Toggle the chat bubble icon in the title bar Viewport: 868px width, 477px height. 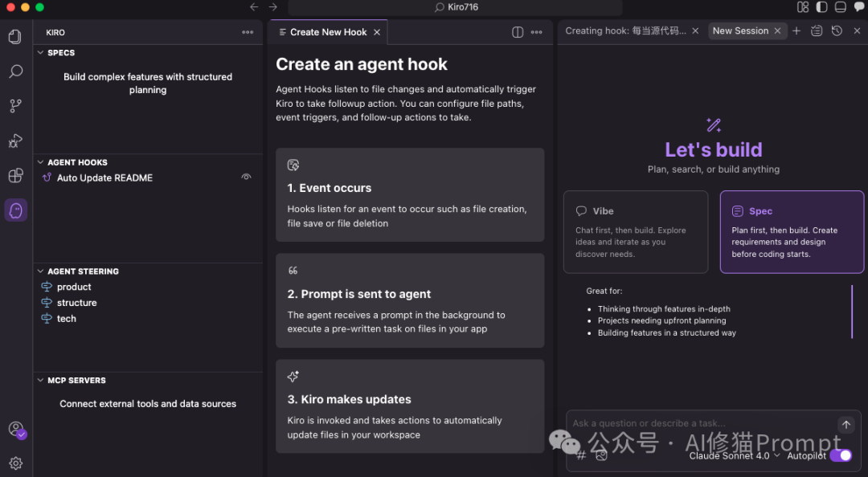859,7
